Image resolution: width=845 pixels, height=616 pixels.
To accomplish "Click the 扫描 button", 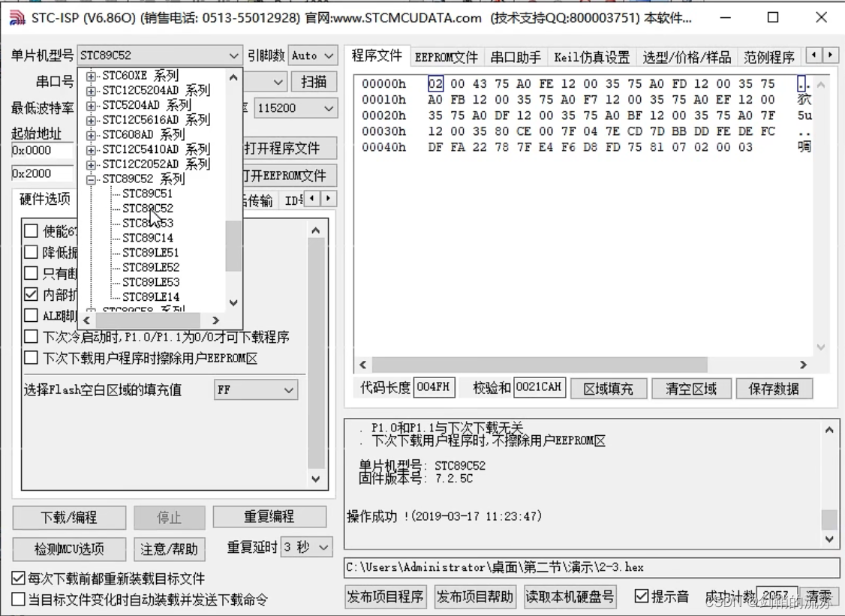I will [314, 82].
